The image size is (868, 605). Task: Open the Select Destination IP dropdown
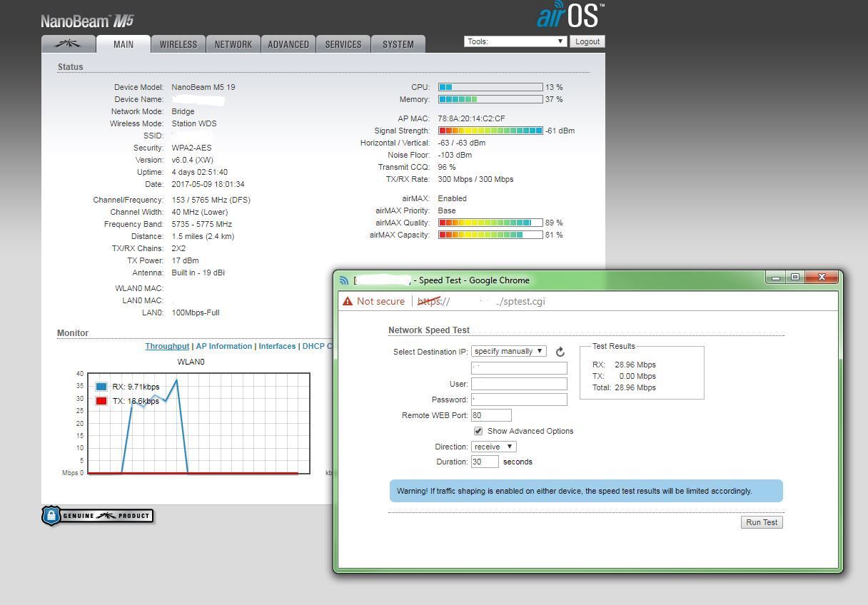(508, 351)
